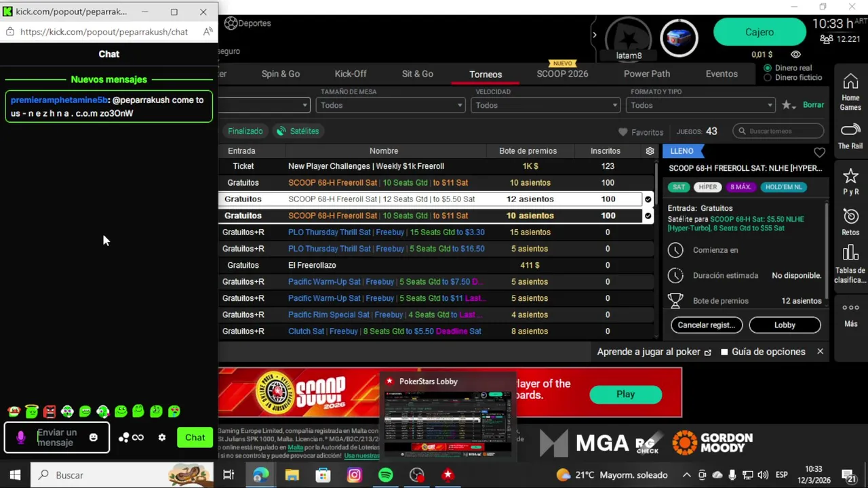The height and width of the screenshot is (488, 868).
Task: Toggle the Favoritos heart filter
Action: coord(641,132)
